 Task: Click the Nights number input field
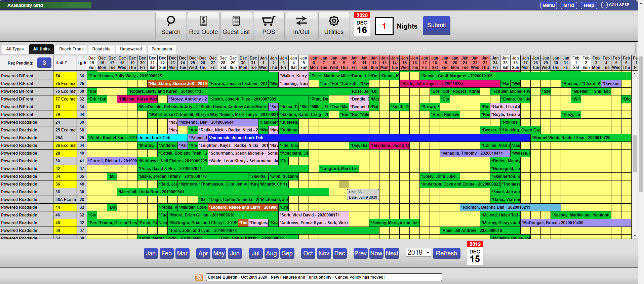point(384,26)
